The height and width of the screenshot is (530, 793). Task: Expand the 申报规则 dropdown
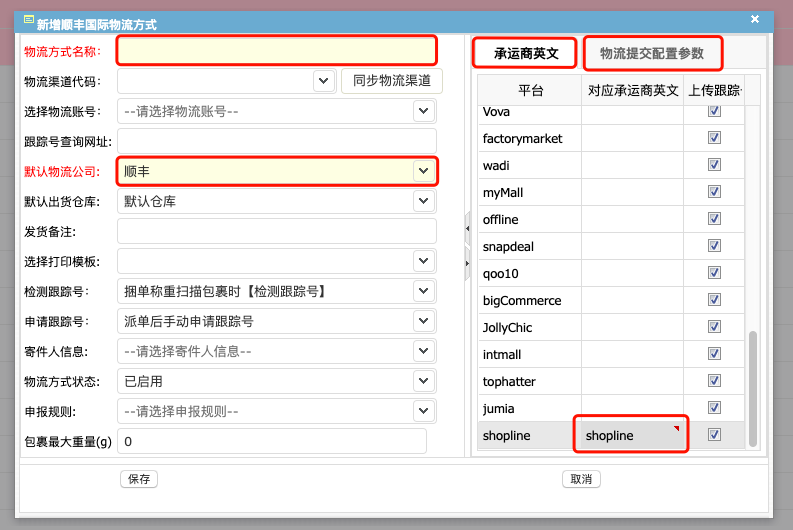click(424, 411)
